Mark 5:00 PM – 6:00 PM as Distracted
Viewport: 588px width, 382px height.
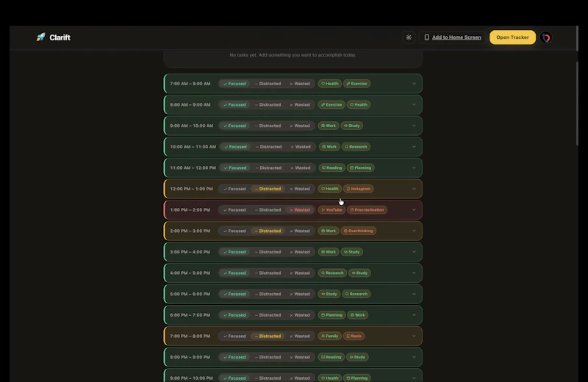(x=268, y=294)
